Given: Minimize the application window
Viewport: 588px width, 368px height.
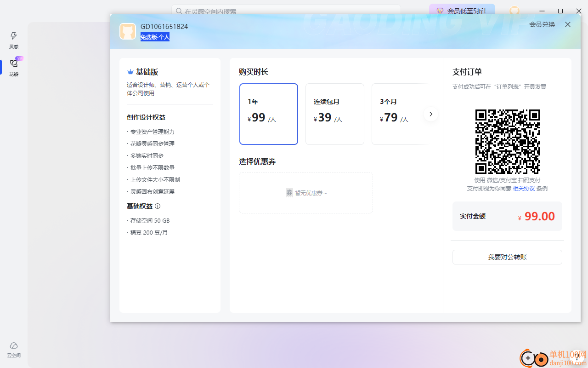Looking at the screenshot, I should pos(543,11).
